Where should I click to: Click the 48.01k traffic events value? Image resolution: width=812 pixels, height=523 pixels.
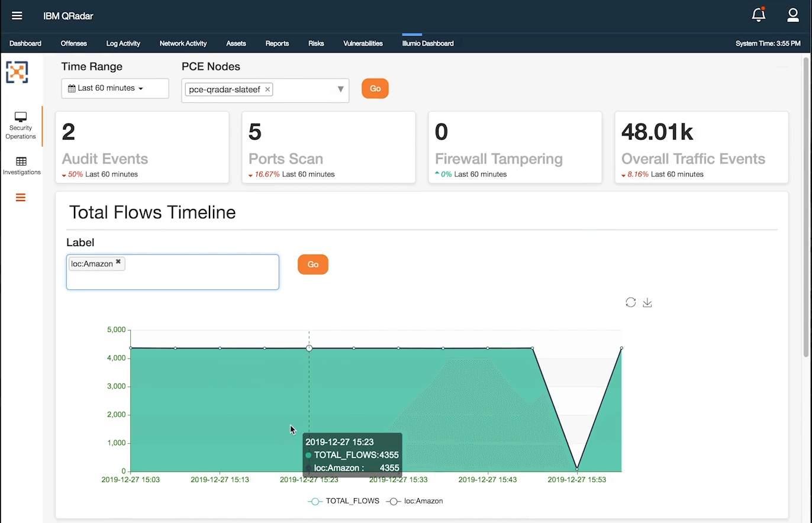click(657, 132)
